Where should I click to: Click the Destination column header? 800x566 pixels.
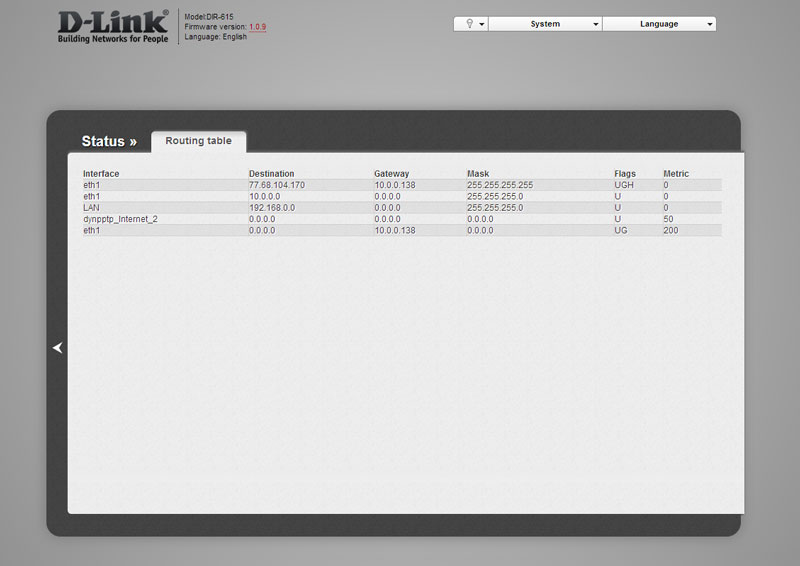(x=271, y=174)
